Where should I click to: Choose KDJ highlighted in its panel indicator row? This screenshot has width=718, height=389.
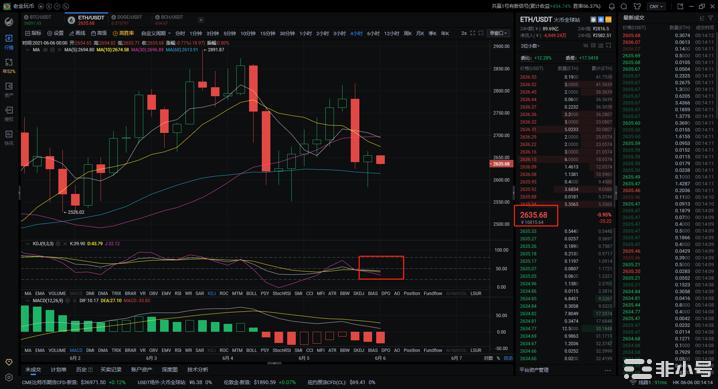(x=212, y=293)
